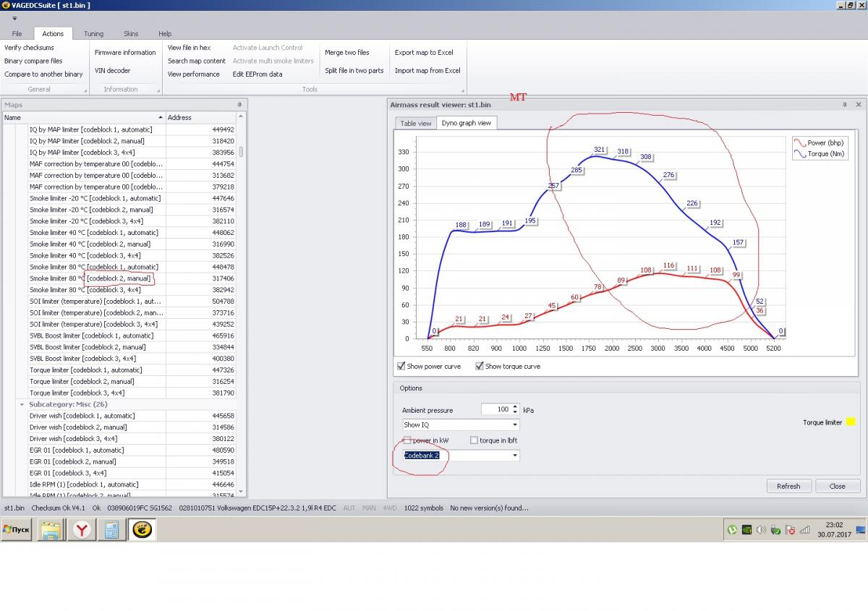Pin the Maps panel with the pin icon

click(239, 105)
